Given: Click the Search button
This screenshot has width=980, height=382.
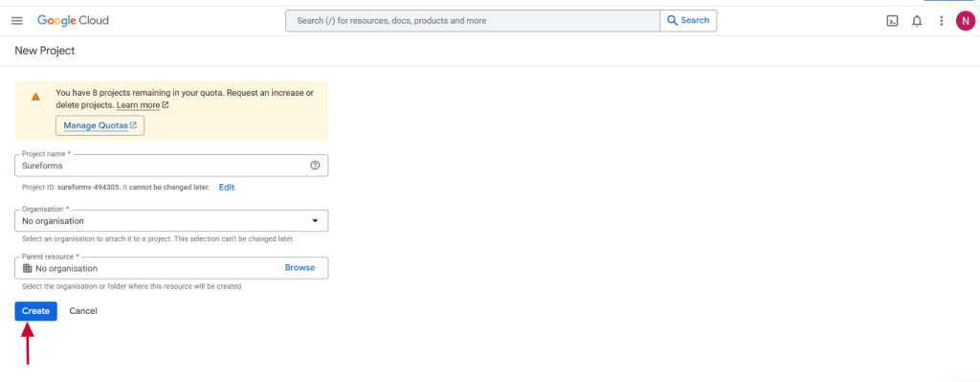Looking at the screenshot, I should click(688, 21).
